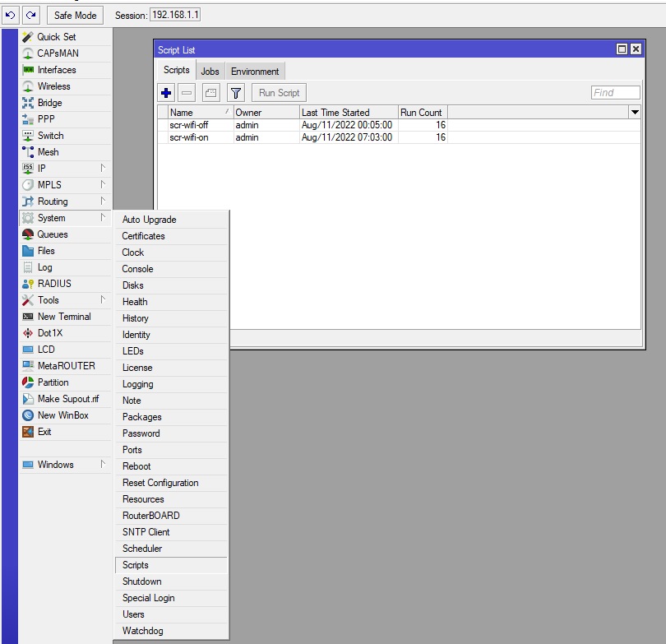Click the Undo arrow icon

(10, 16)
